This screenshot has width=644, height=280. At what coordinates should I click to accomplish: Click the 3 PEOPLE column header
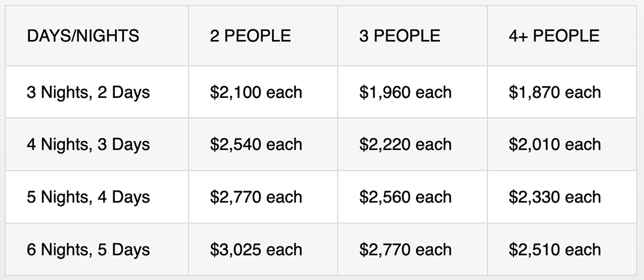tap(400, 36)
